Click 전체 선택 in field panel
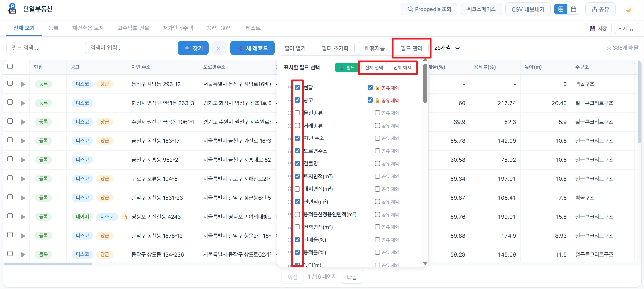 coord(374,67)
